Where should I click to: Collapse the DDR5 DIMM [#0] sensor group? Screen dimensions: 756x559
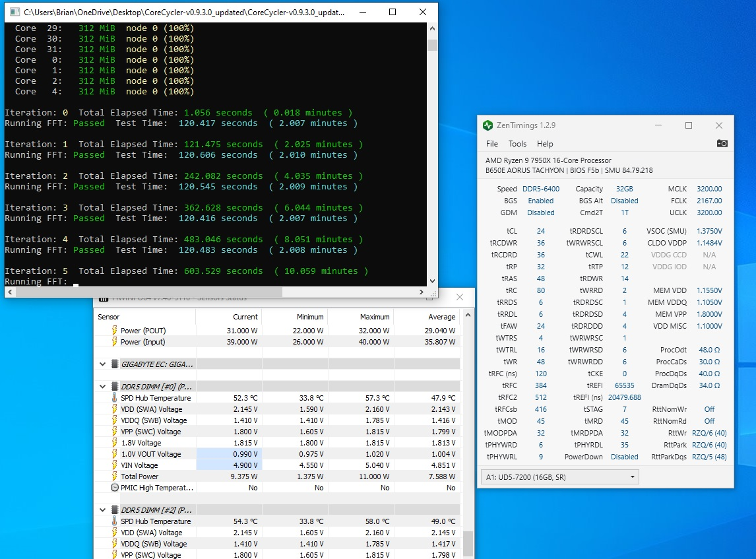[103, 386]
